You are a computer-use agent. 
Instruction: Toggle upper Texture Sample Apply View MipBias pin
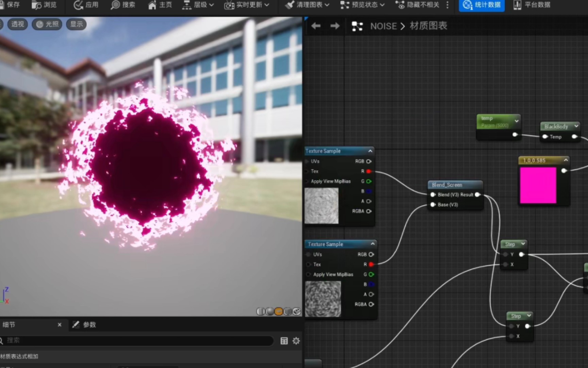click(x=308, y=181)
